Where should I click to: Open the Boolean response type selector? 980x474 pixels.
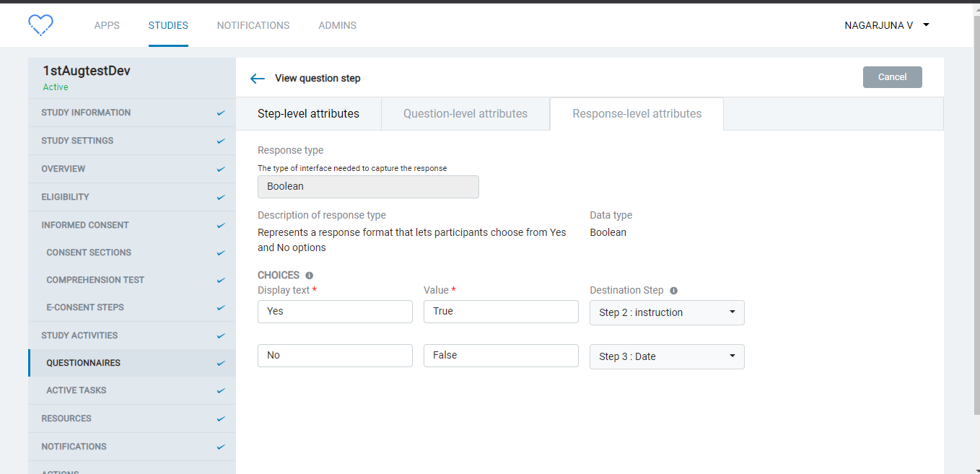[x=368, y=187]
